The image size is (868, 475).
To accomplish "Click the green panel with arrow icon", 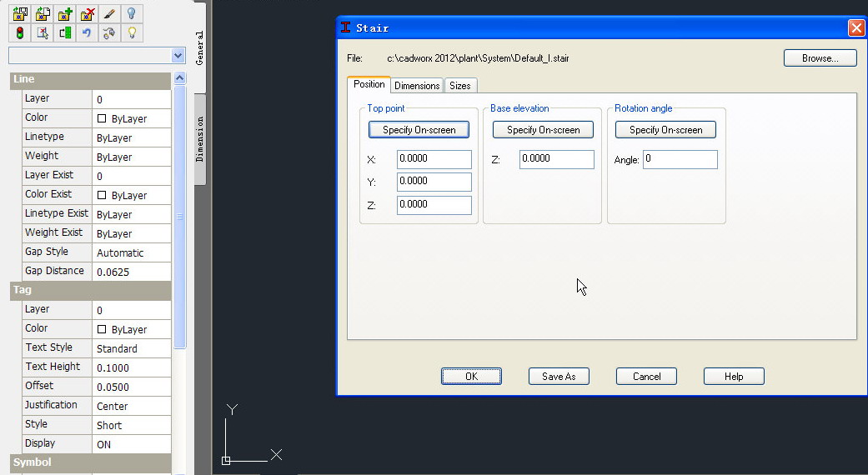I will [x=65, y=33].
